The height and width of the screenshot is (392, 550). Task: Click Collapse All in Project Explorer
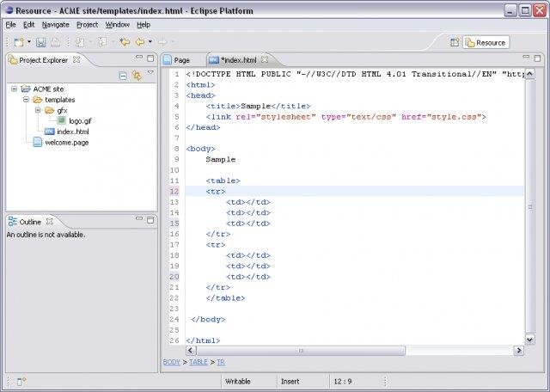pos(123,76)
